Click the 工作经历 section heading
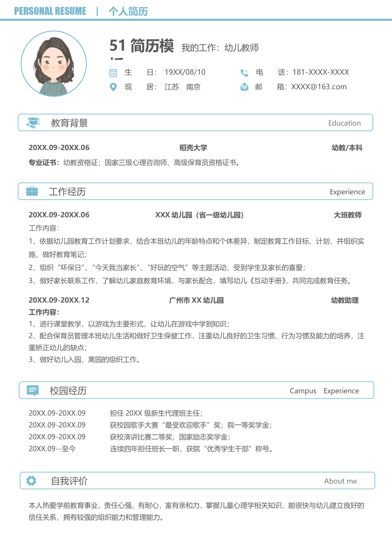 [67, 192]
